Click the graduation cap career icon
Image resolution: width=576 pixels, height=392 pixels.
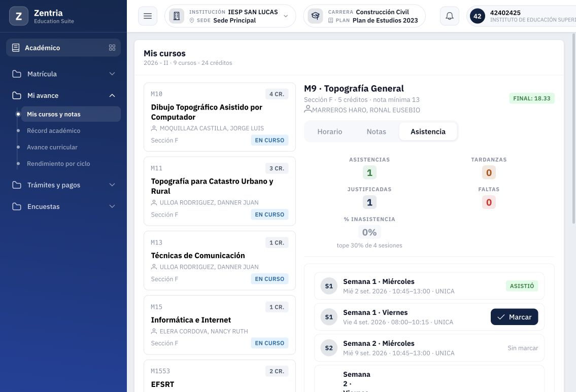(x=315, y=16)
